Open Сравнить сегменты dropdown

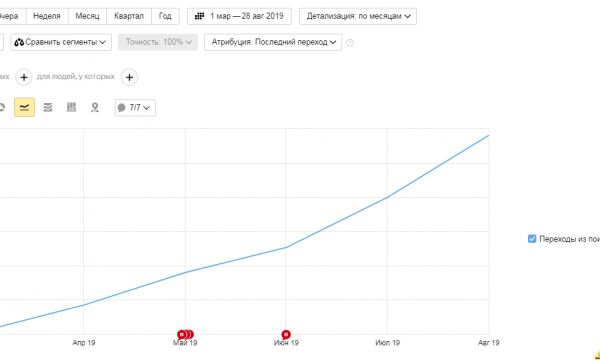click(x=61, y=42)
